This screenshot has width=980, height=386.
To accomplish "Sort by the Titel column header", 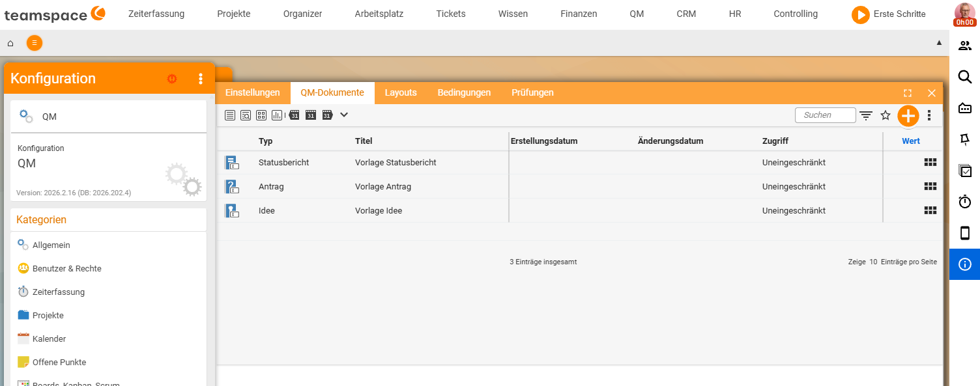I will click(x=364, y=141).
